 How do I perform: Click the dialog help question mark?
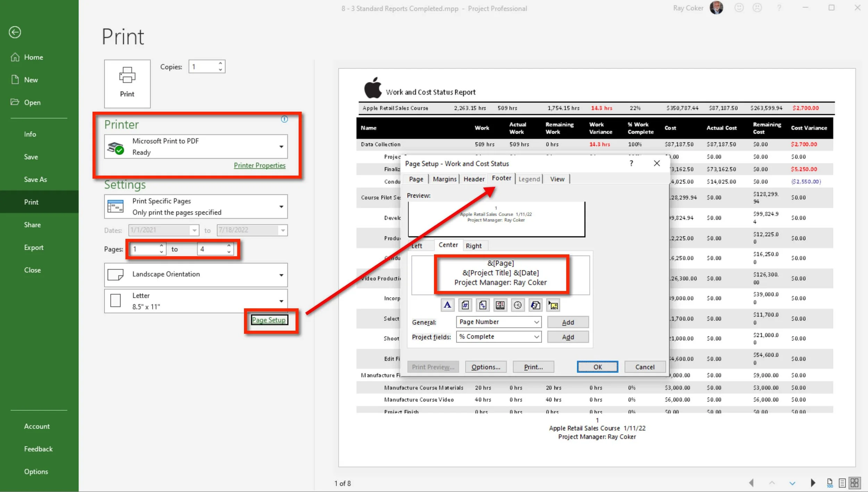[x=631, y=163]
